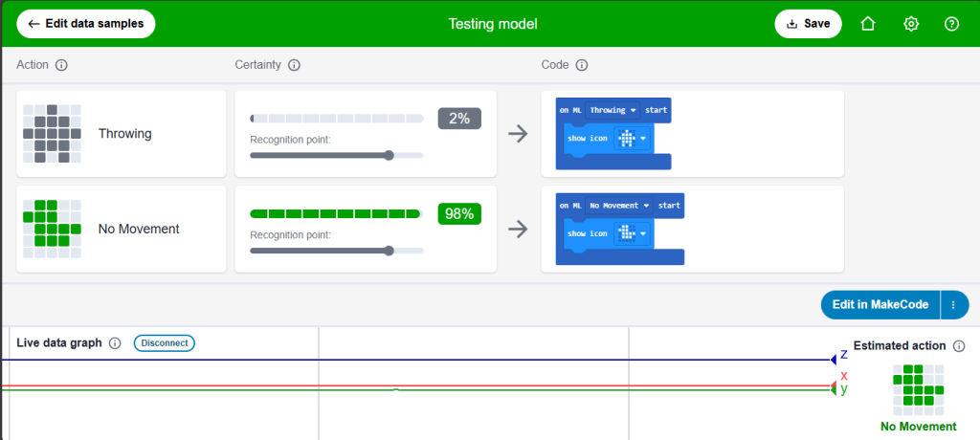Image resolution: width=980 pixels, height=440 pixels.
Task: Select the Throwing LED icon pattern
Action: pyautogui.click(x=52, y=134)
